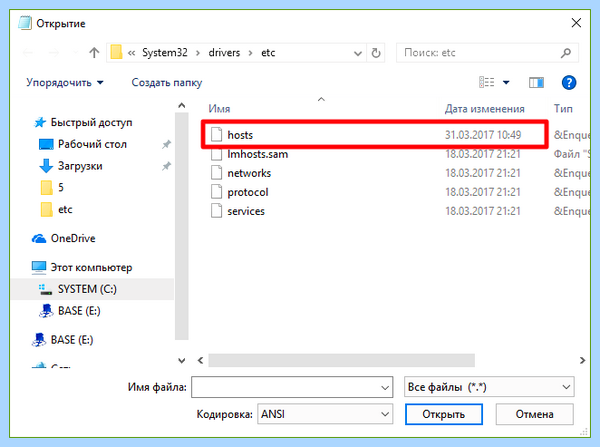The height and width of the screenshot is (447, 600).
Task: Close the "Открытие" dialog
Action: pos(576,23)
